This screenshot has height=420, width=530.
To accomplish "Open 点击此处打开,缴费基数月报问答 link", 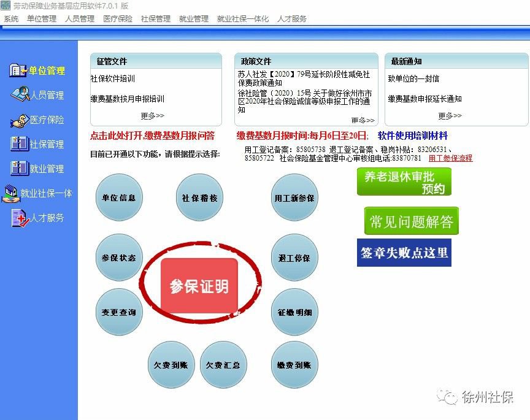I will 152,136.
